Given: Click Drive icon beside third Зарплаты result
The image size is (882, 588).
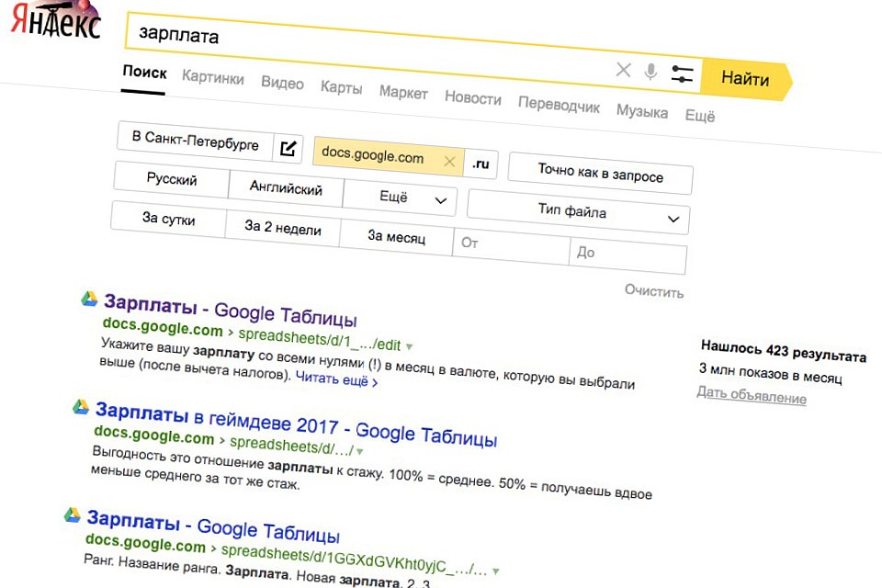Looking at the screenshot, I should coord(72,514).
